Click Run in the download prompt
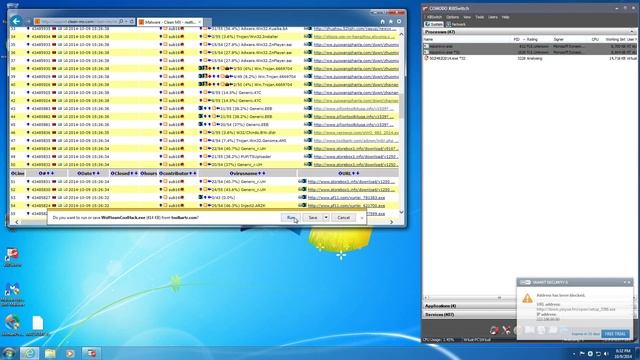Image resolution: width=640 pixels, height=360 pixels. [291, 218]
